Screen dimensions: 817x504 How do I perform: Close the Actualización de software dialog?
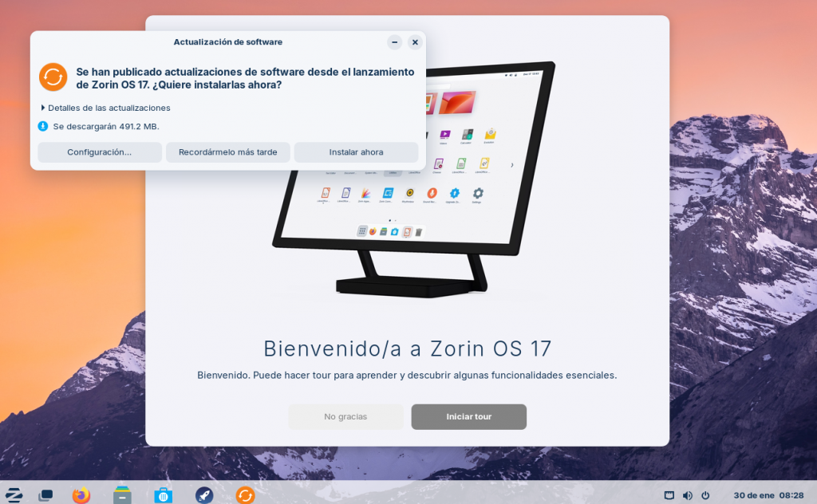(415, 42)
